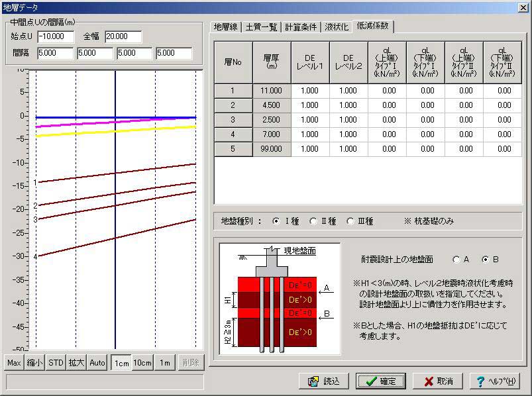Go to the 液状化 tab
Image resolution: width=532 pixels, height=396 pixels.
337,26
